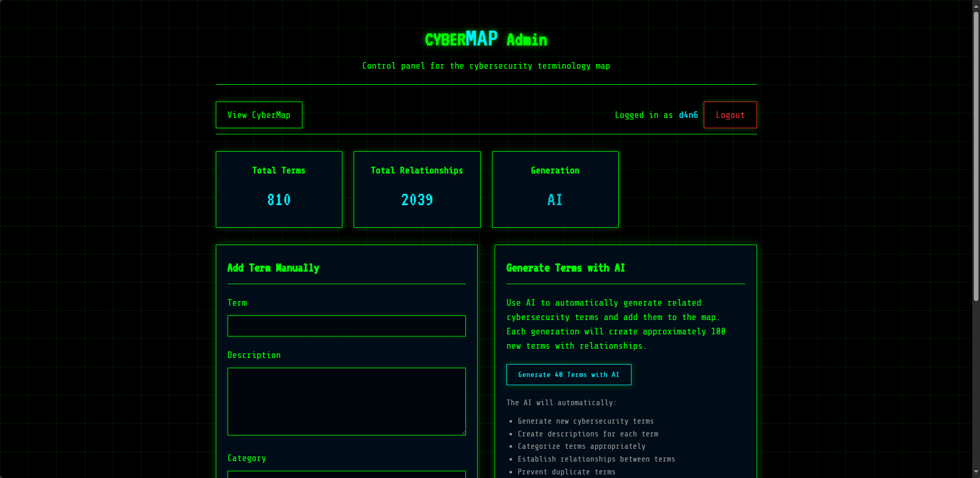This screenshot has width=980, height=478.
Task: Click the red Logout button
Action: pos(730,115)
